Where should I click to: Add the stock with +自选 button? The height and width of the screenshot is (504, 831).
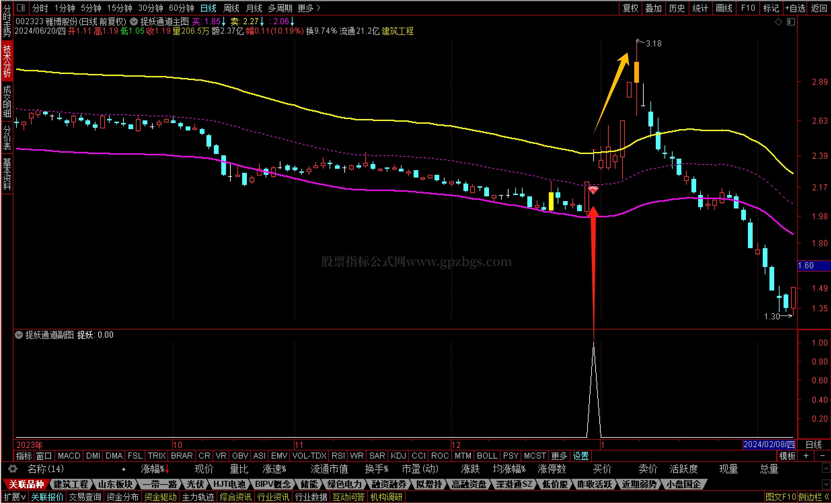tap(795, 8)
